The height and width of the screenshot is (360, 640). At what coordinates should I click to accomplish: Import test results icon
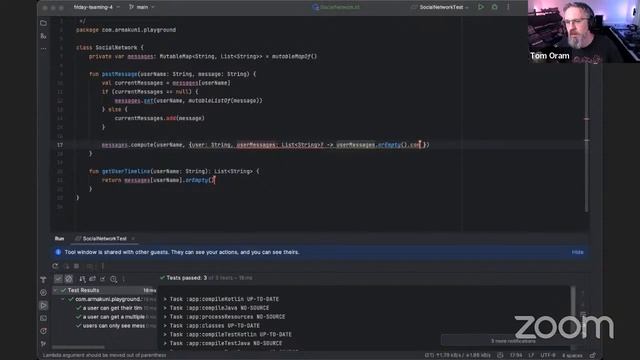(92, 279)
